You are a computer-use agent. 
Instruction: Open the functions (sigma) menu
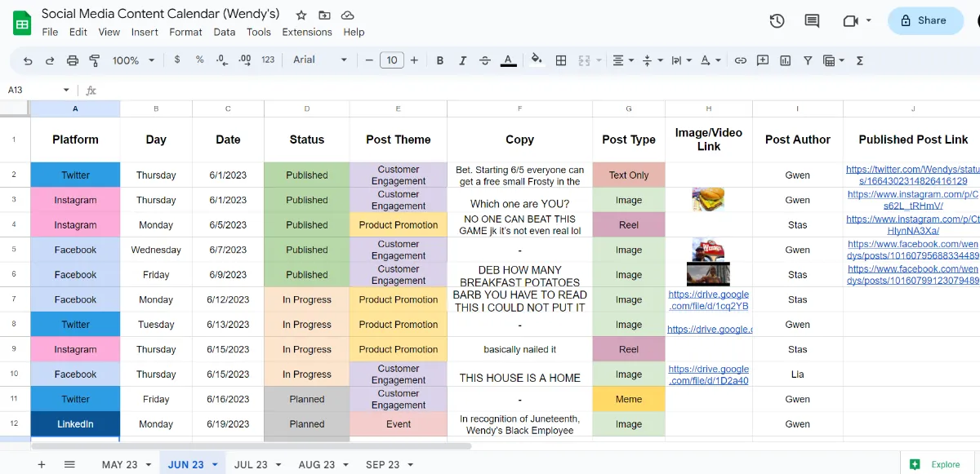(860, 60)
